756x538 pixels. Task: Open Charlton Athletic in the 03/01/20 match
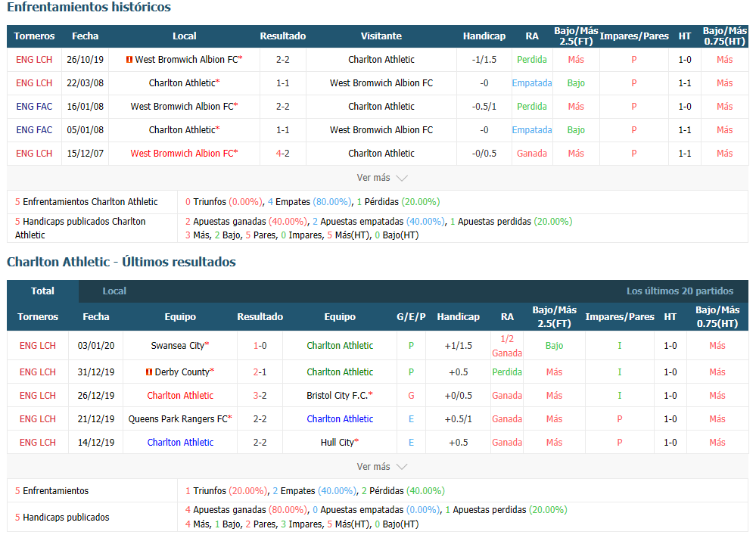point(340,346)
